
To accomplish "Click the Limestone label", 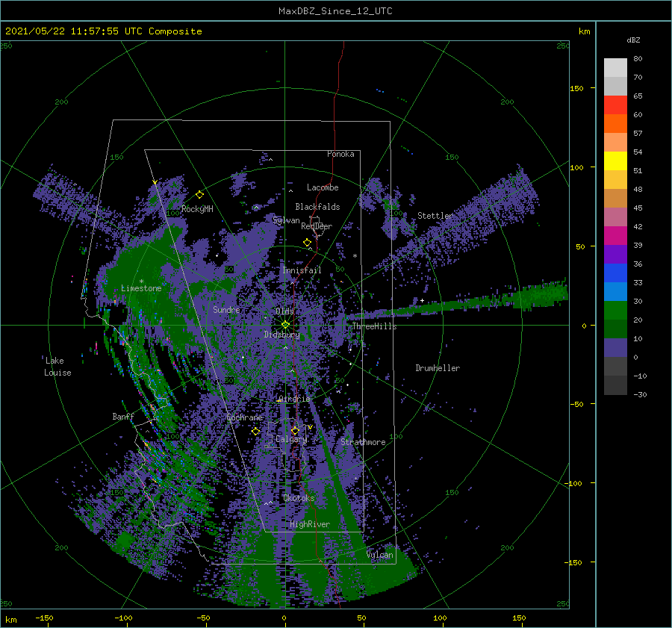I will click(x=141, y=288).
